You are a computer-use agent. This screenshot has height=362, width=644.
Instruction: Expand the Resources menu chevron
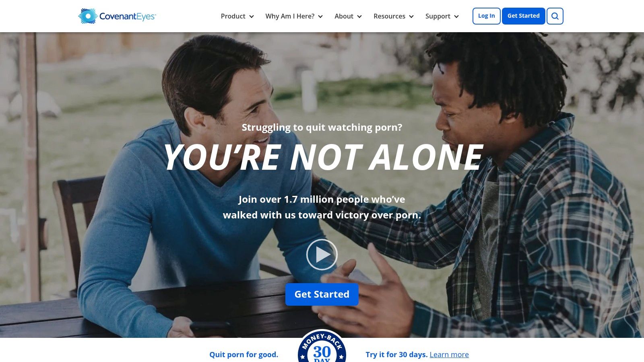411,16
